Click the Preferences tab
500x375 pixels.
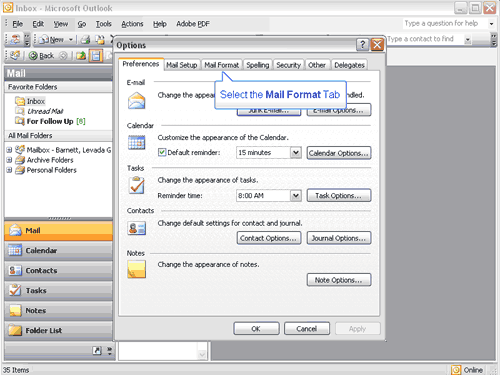pos(141,64)
